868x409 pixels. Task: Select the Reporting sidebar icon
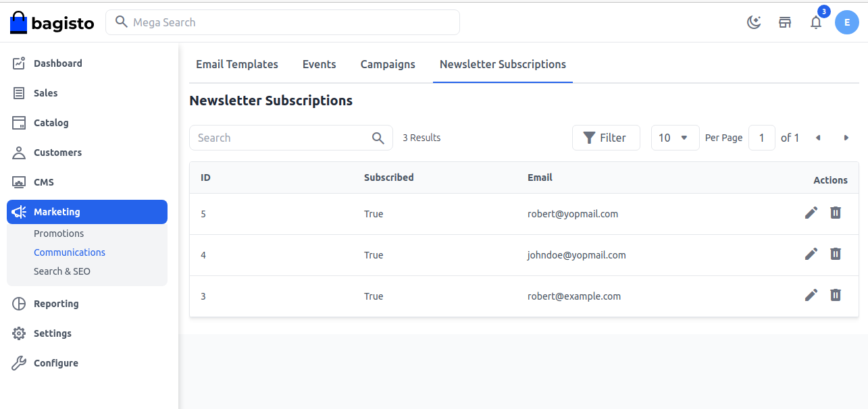click(x=19, y=303)
